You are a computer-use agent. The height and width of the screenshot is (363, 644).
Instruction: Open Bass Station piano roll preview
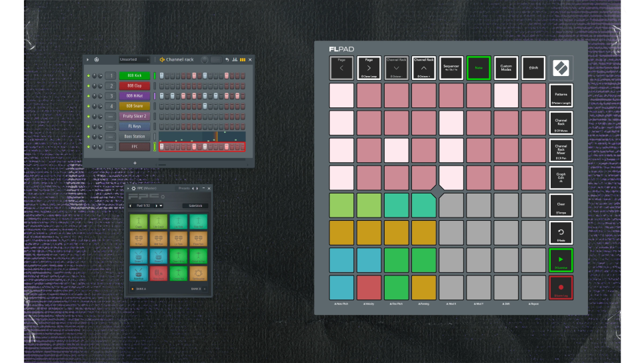coord(202,137)
